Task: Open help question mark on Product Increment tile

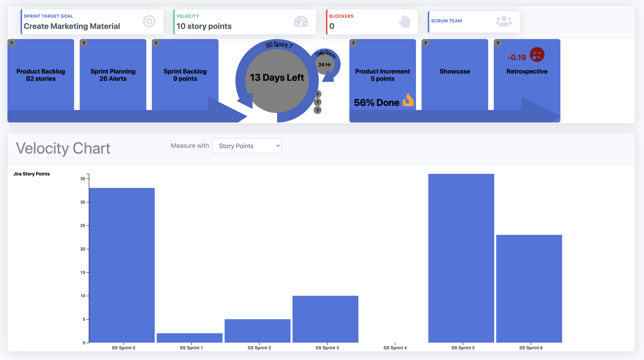Action: click(354, 43)
